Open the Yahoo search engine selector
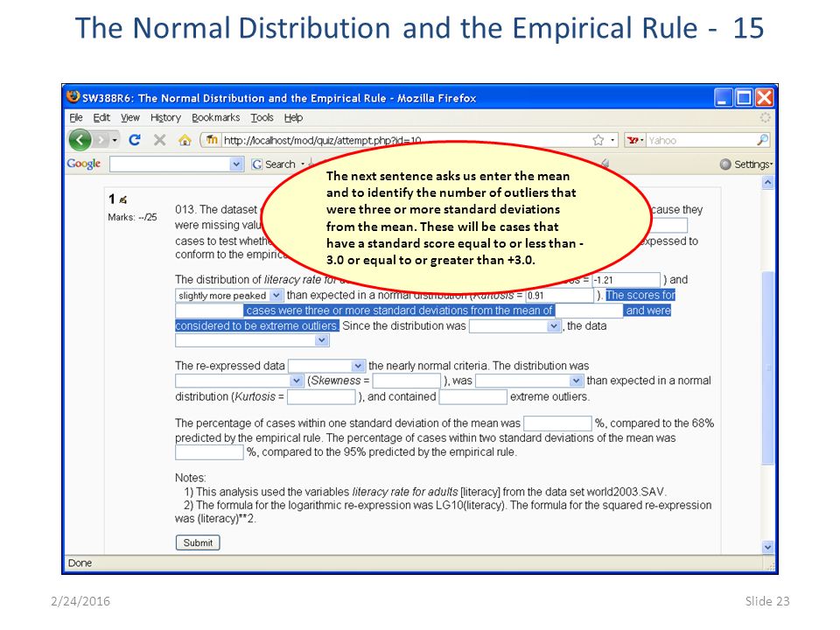 click(635, 140)
